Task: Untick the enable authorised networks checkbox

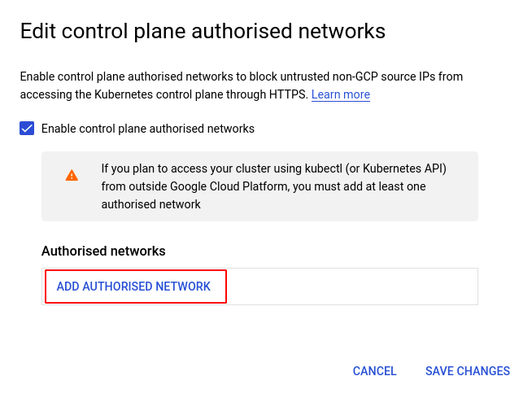Action: 27,129
